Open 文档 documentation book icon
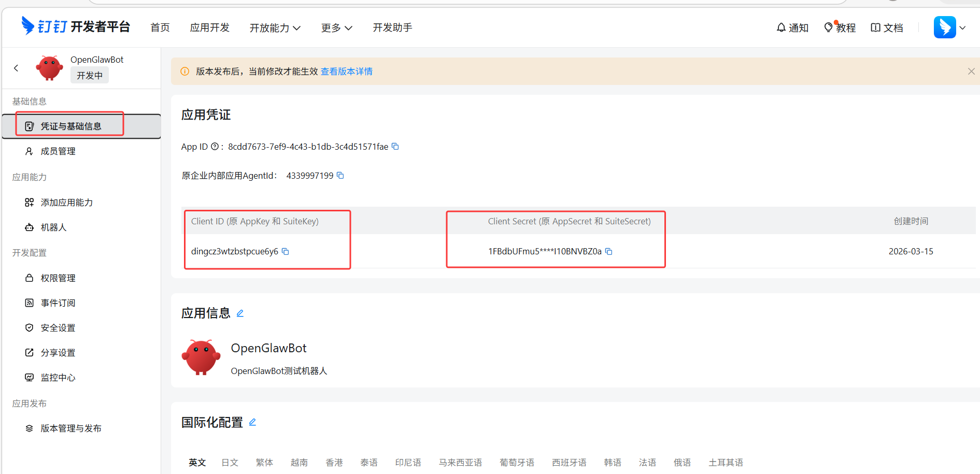Screen dimensions: 980x474 [875, 27]
